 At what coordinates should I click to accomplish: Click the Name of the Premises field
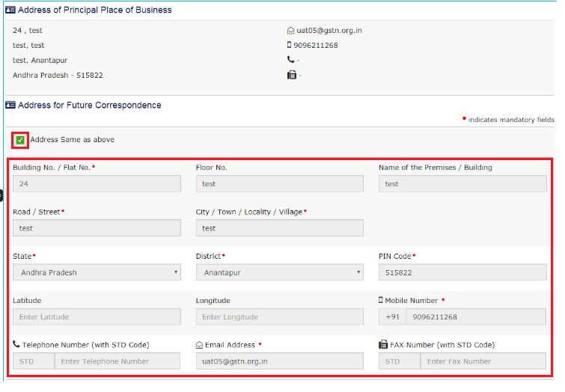coord(462,184)
